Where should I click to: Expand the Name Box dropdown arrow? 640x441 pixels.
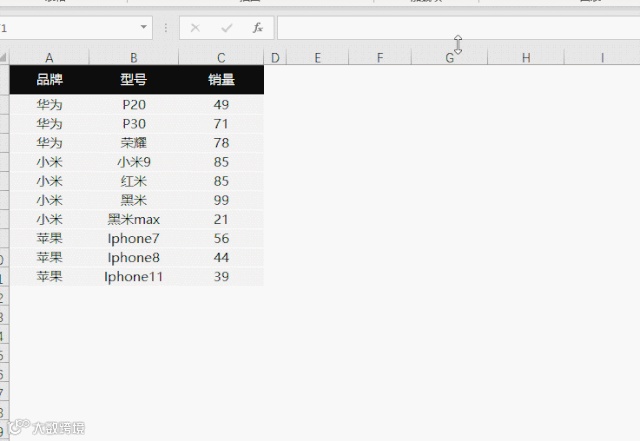click(143, 27)
